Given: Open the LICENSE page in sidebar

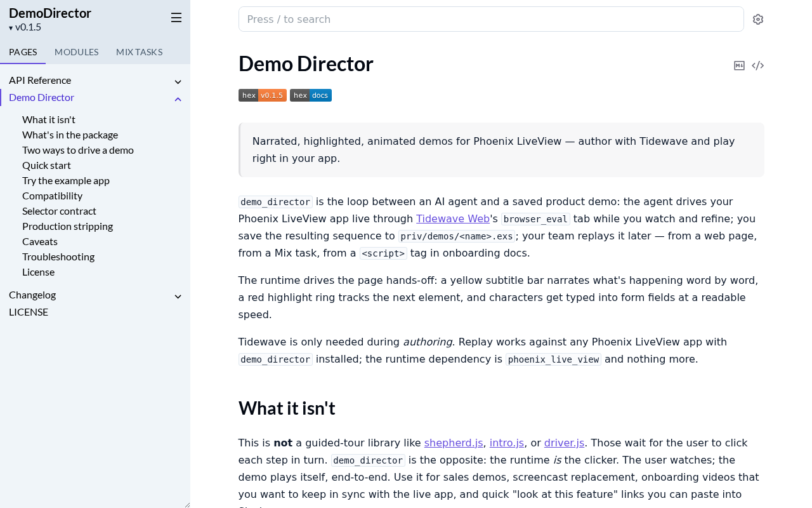Looking at the screenshot, I should point(29,312).
